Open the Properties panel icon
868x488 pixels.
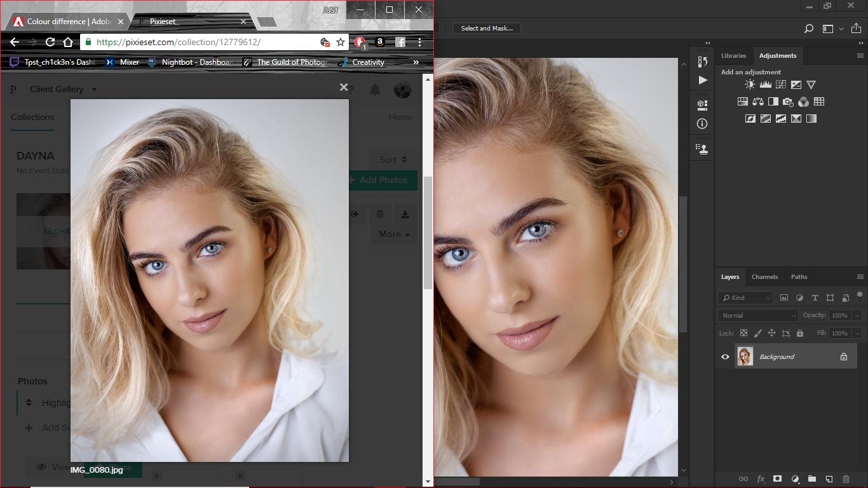click(x=702, y=104)
